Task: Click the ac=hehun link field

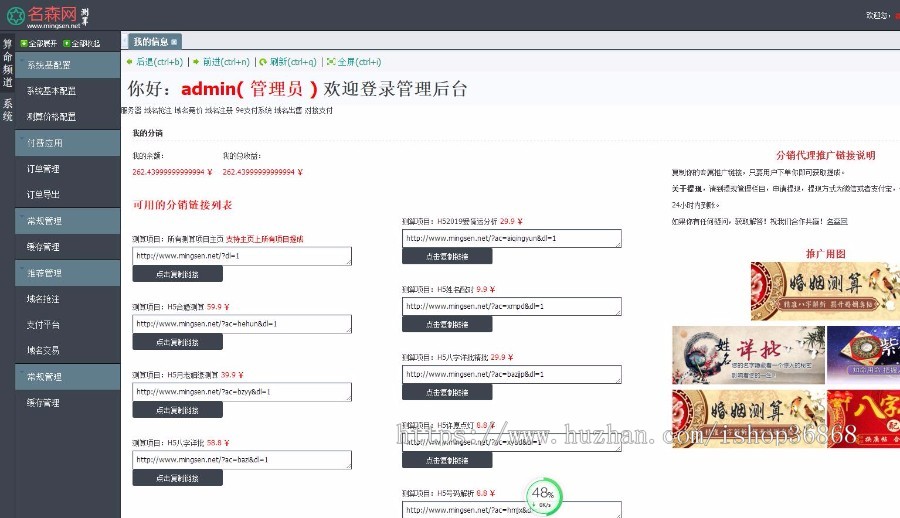Action: 242,324
